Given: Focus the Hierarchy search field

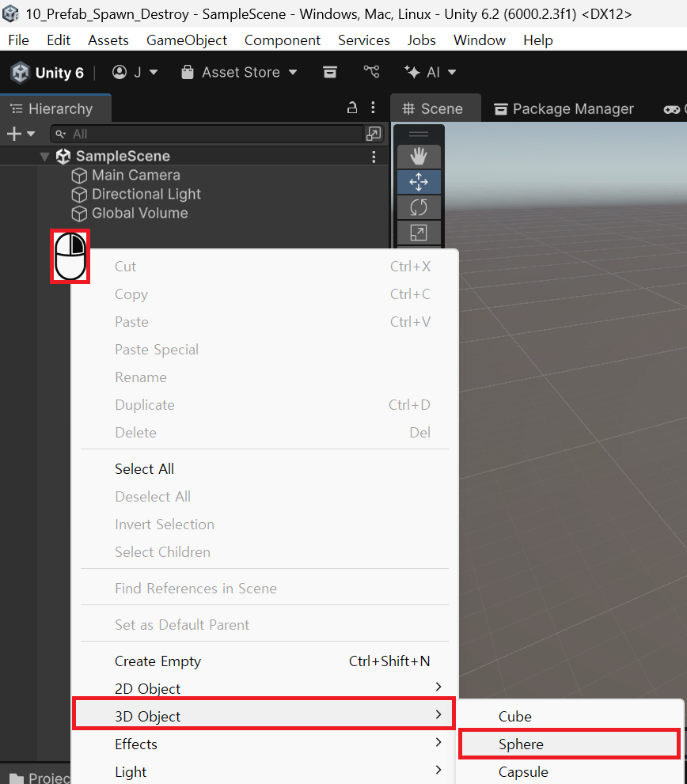Looking at the screenshot, I should [x=207, y=134].
